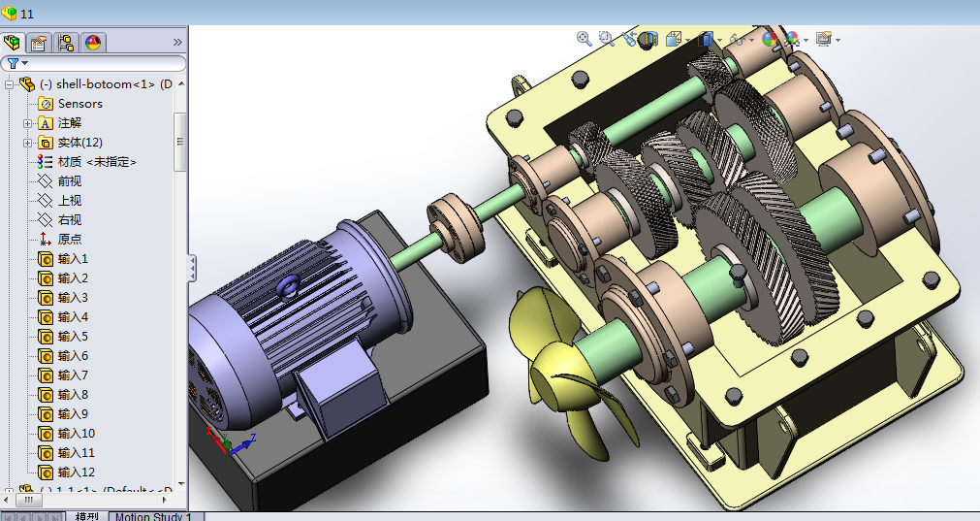Select the 实体(12) folder icon

(45, 143)
